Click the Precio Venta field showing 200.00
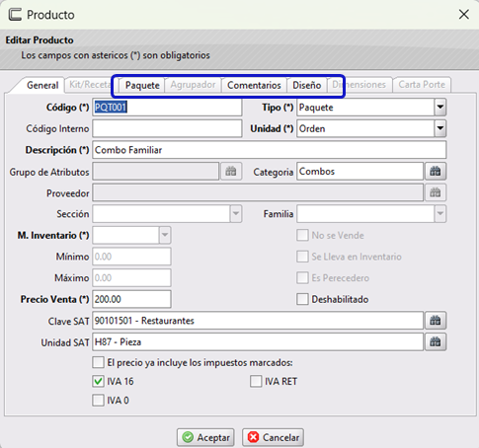The image size is (479, 448). pos(131,299)
